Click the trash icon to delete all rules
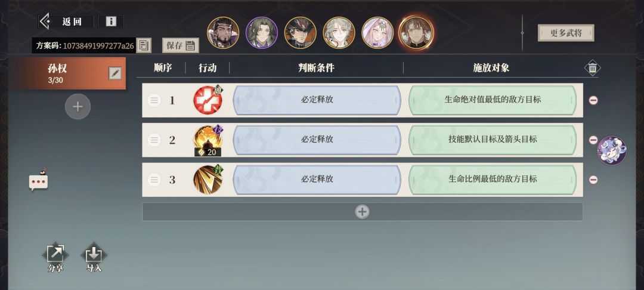Viewport: 644px width, 290px height. [x=592, y=68]
